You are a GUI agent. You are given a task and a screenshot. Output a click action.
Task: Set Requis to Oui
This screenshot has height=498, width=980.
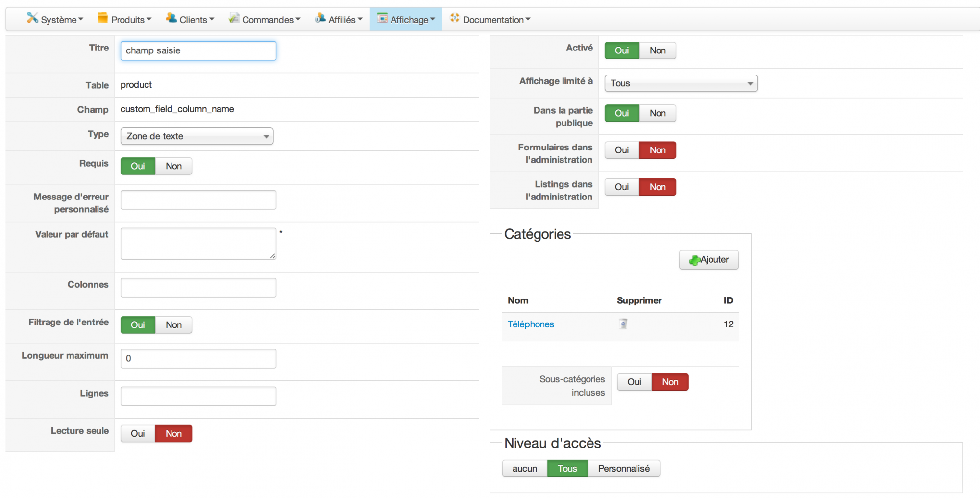(138, 166)
